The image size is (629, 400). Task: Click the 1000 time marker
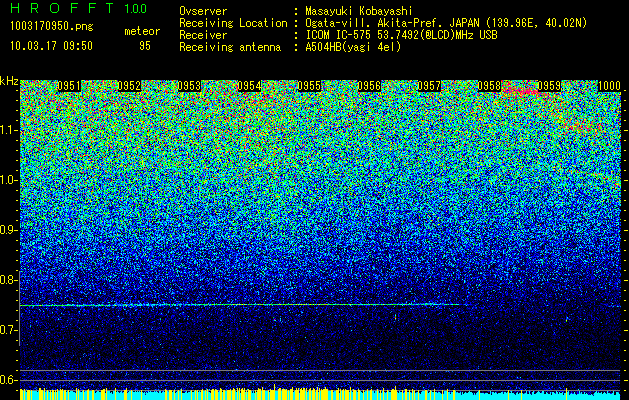609,86
